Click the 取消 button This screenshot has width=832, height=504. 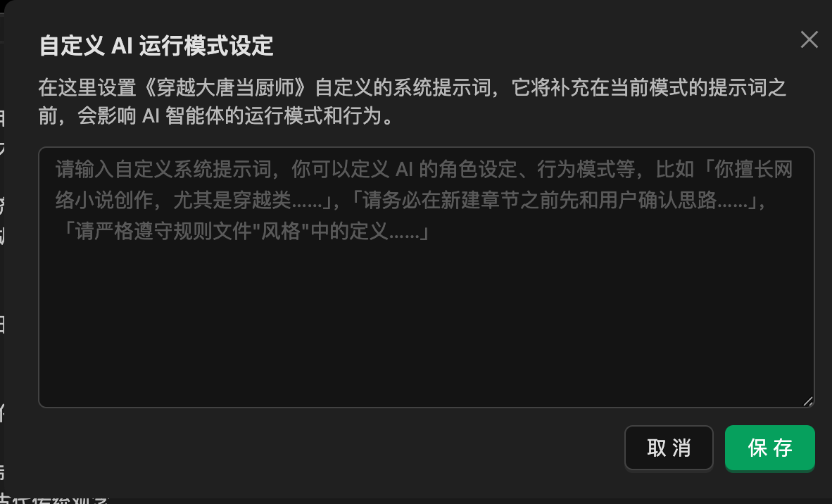coord(669,448)
